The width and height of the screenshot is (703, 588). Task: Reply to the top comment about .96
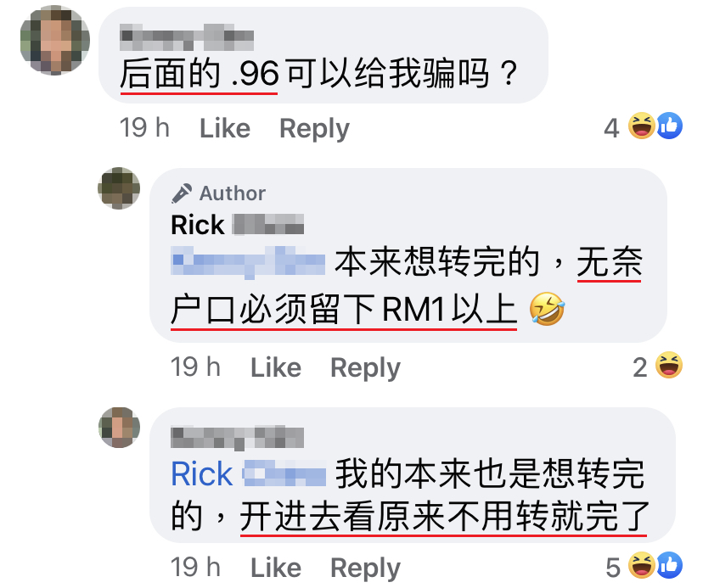pos(314,130)
